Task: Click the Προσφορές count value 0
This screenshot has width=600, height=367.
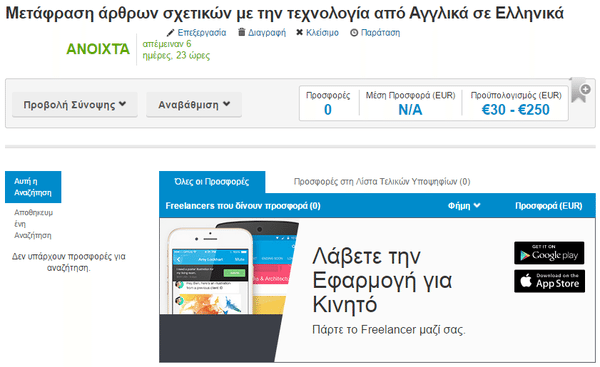Action: [x=328, y=110]
